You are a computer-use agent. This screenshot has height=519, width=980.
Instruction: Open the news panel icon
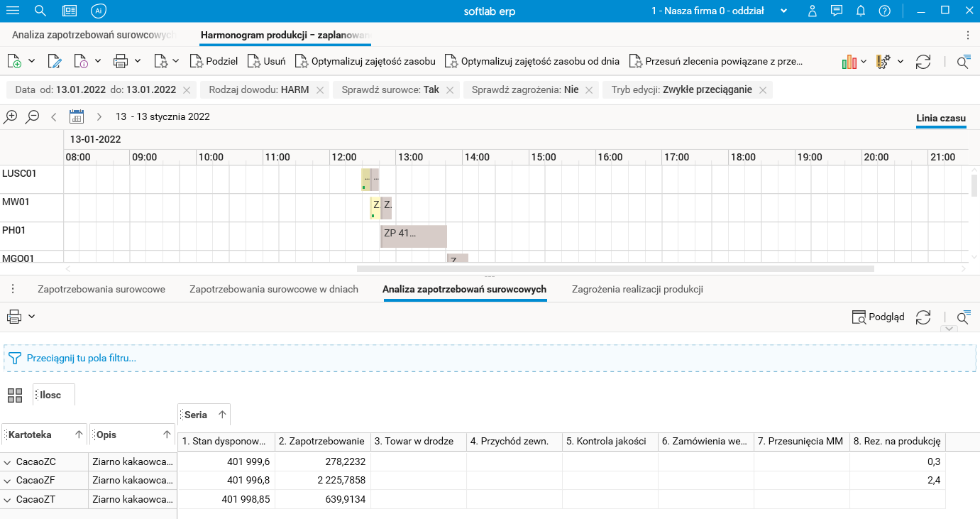[70, 11]
